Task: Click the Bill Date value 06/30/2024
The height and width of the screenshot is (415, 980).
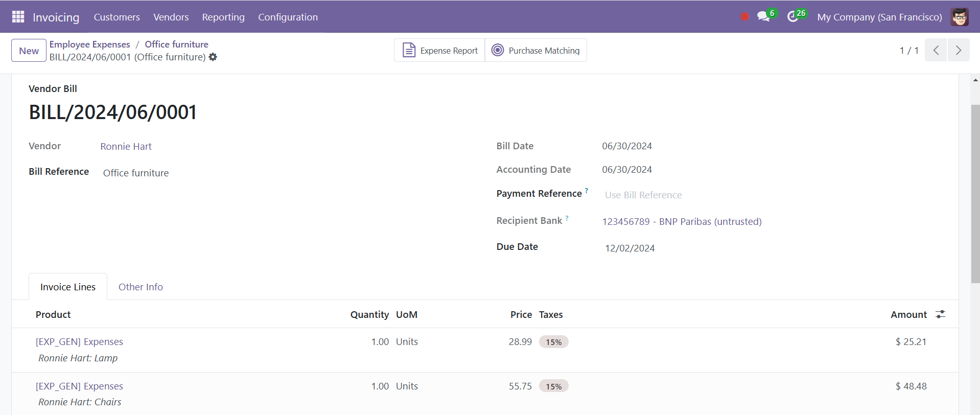Action: (x=627, y=146)
